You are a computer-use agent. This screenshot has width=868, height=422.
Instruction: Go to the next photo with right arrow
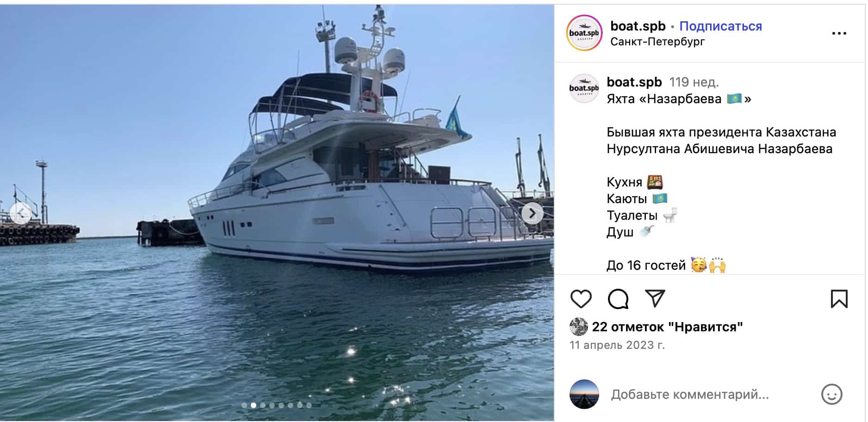tap(532, 213)
